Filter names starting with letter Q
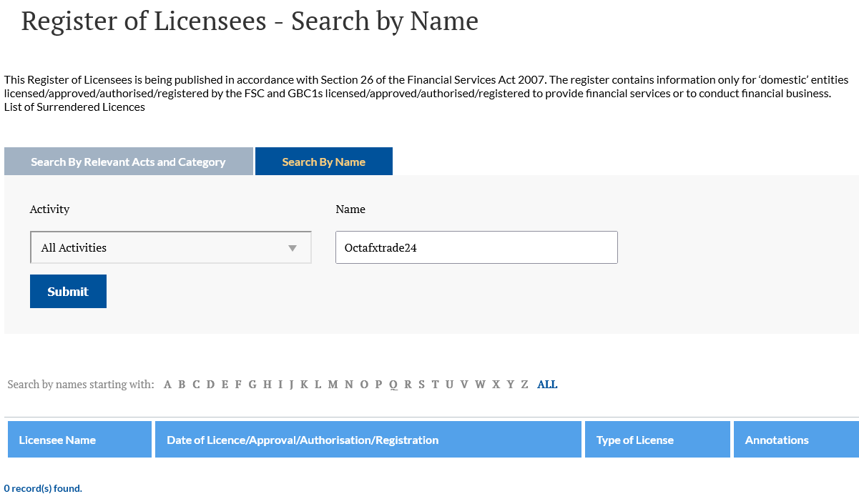This screenshot has height=504, width=859. pyautogui.click(x=393, y=385)
